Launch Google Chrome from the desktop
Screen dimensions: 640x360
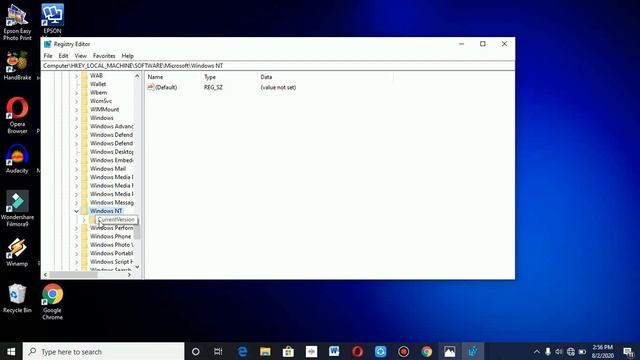[52, 302]
